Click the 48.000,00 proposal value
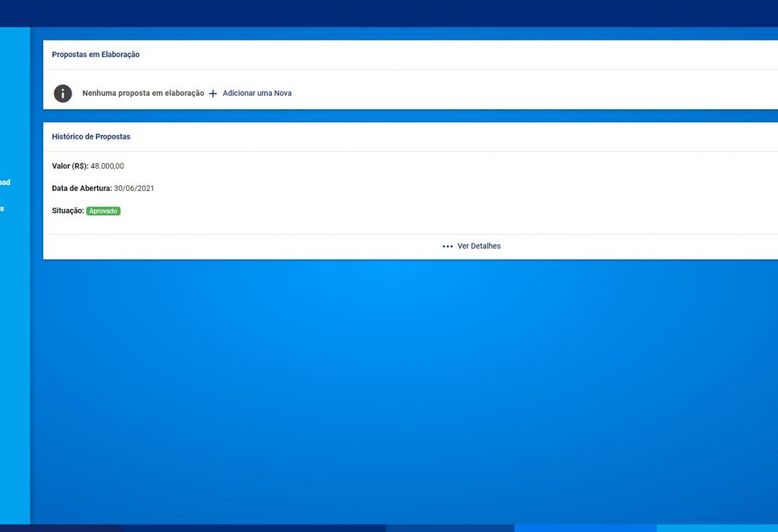Screen dimensions: 778x532 pos(107,166)
